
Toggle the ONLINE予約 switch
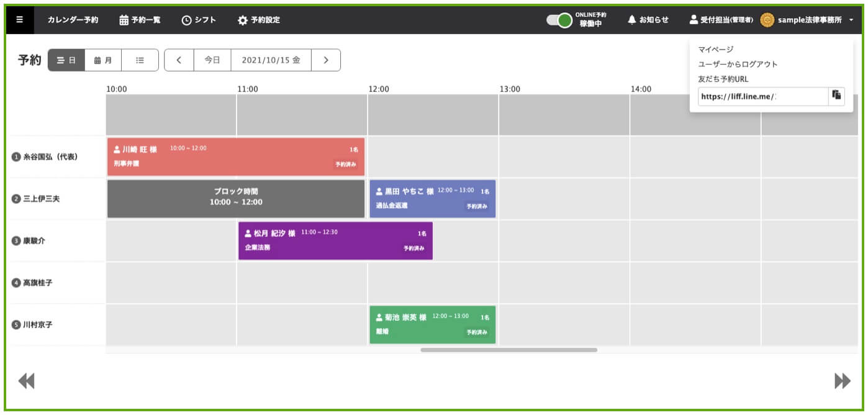click(x=559, y=20)
